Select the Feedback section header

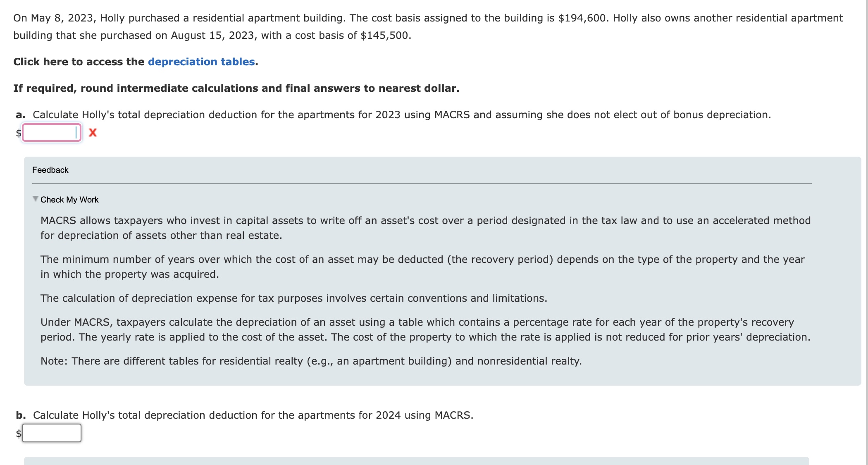point(50,169)
